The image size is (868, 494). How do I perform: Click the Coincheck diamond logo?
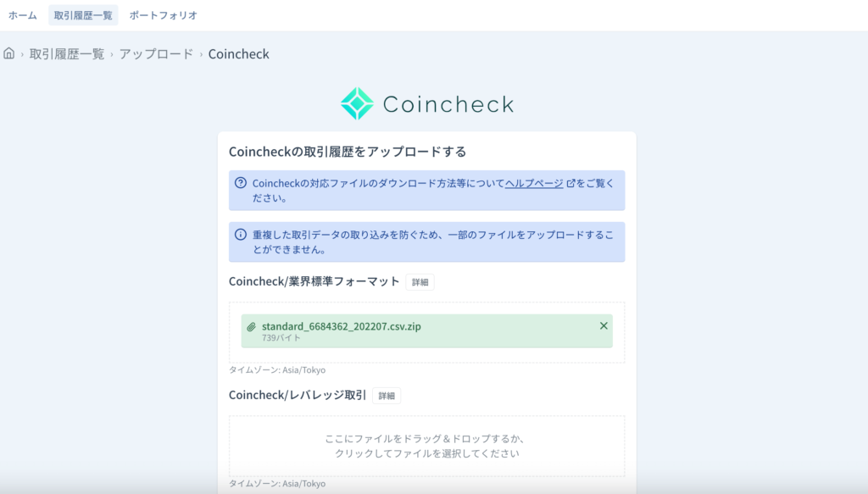[357, 103]
